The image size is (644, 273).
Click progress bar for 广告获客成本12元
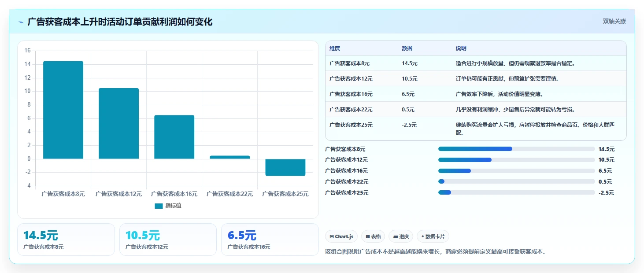516,160
